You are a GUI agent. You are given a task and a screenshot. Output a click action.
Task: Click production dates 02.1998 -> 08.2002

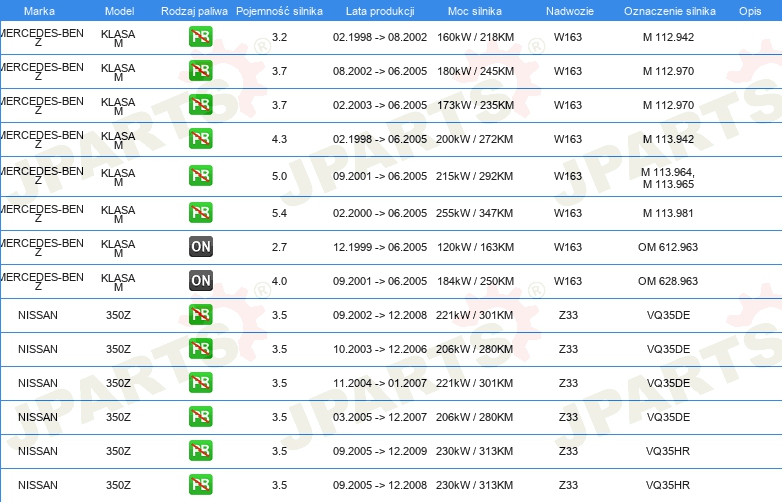(380, 37)
